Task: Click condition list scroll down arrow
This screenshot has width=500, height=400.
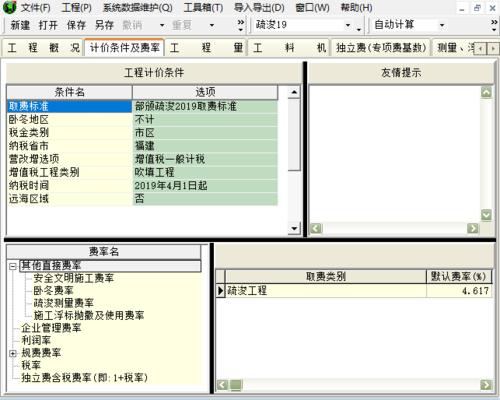Action: coord(294,228)
